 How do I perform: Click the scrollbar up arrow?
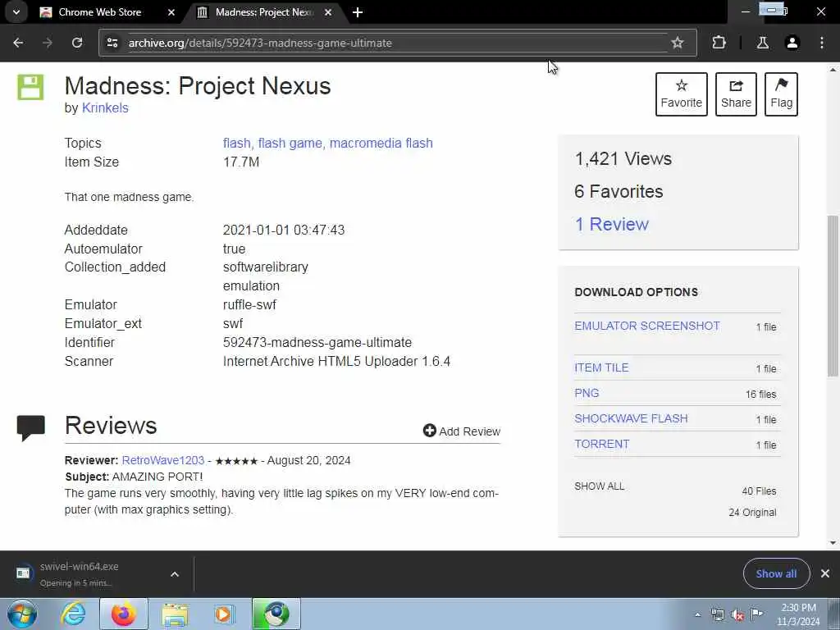pos(833,70)
